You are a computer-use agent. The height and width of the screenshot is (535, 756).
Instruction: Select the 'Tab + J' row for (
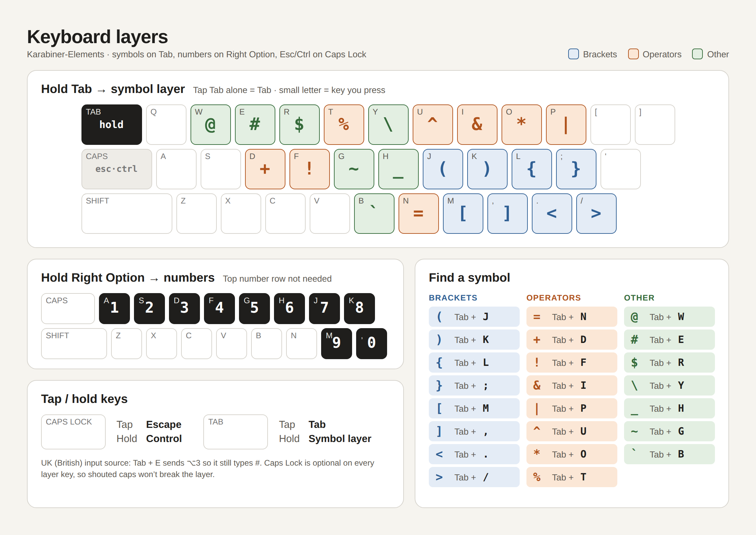tap(474, 317)
